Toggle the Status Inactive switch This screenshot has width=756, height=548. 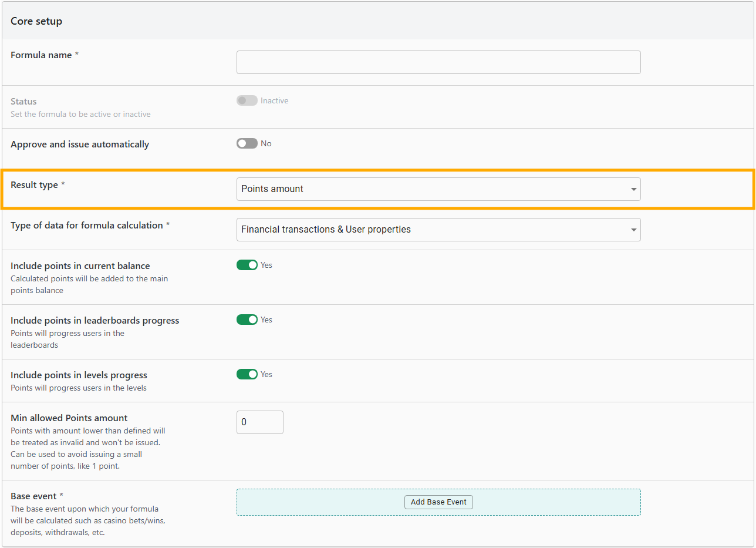(x=247, y=100)
